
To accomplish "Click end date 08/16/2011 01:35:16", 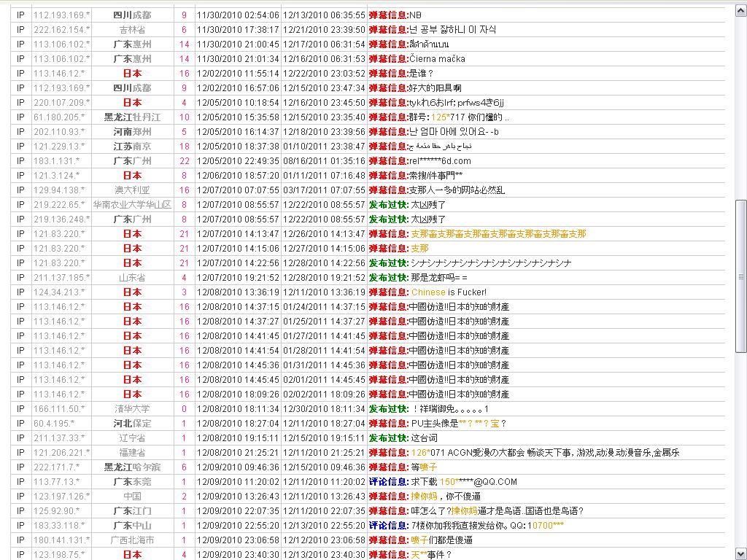I will (x=324, y=161).
